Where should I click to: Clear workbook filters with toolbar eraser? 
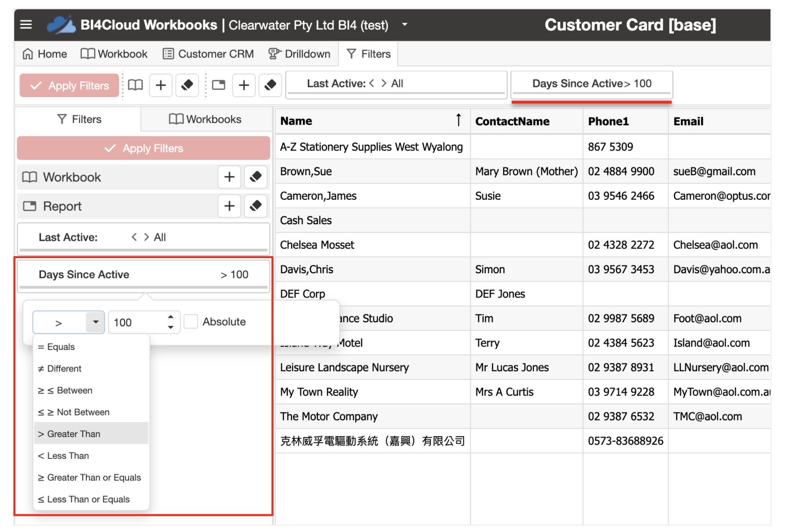pyautogui.click(x=187, y=86)
